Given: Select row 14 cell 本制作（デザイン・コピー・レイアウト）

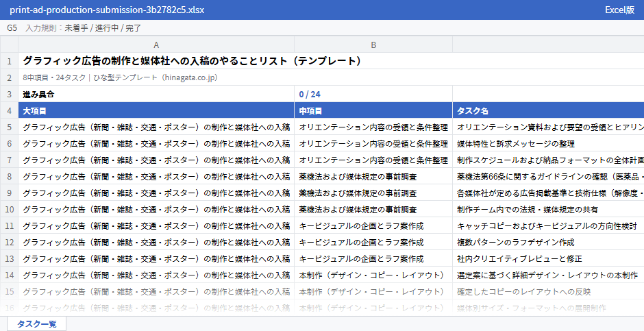Looking at the screenshot, I should click(373, 275).
